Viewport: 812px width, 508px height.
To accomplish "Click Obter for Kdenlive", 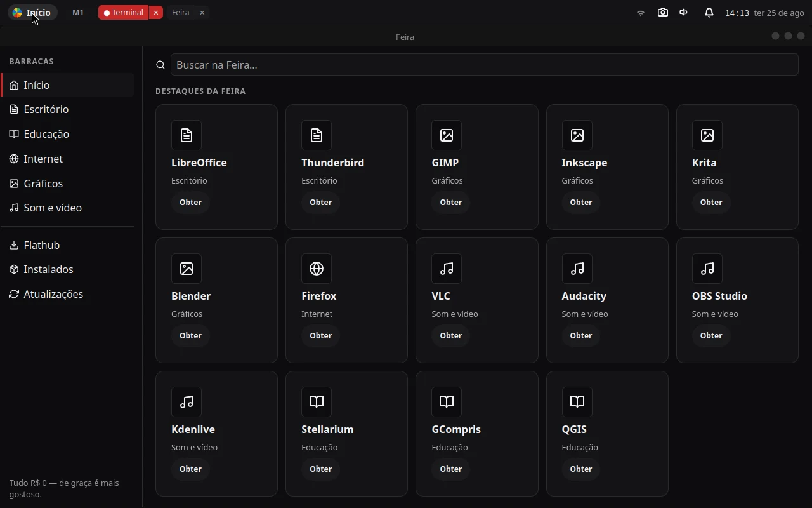I will click(190, 469).
